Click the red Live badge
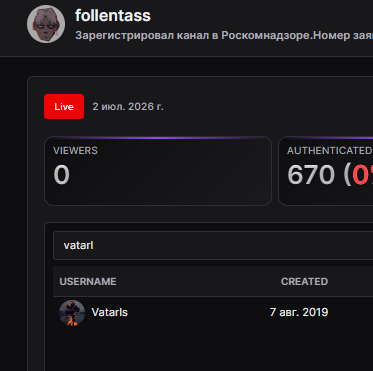Screen dimensions: 373x371 (x=64, y=106)
